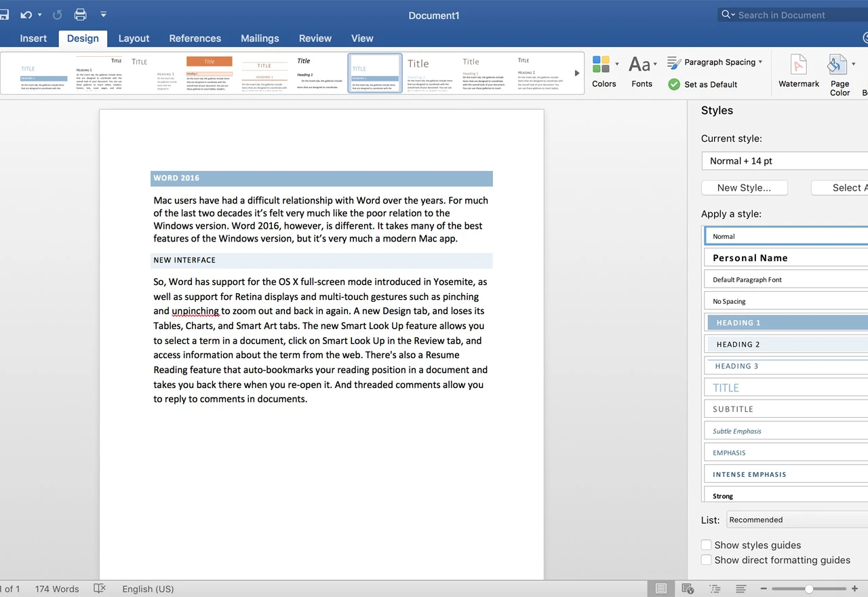The width and height of the screenshot is (868, 597).
Task: Click the Page Color icon
Action: pyautogui.click(x=837, y=66)
